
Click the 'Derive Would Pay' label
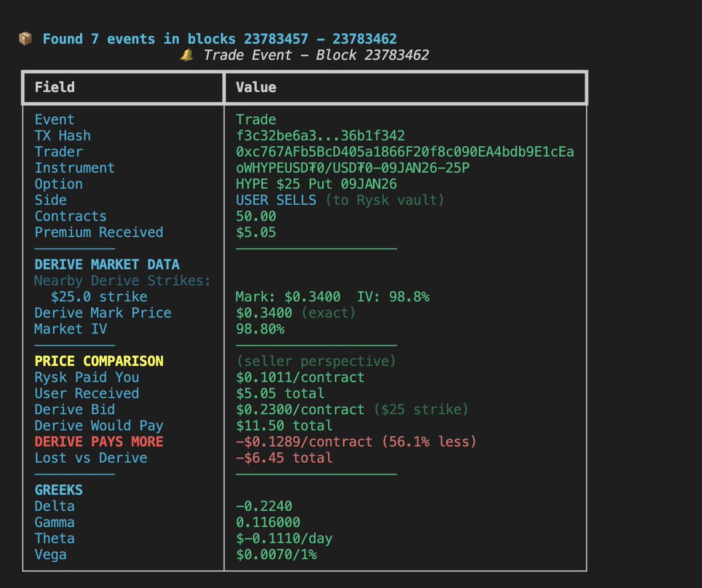(99, 425)
